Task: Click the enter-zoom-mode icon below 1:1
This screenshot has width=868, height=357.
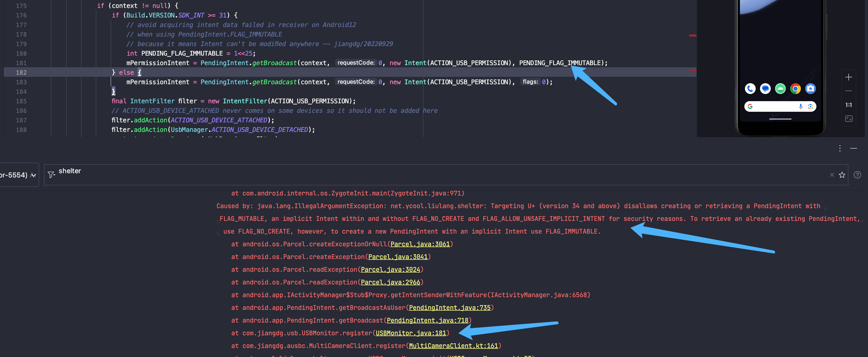Action: pos(849,118)
